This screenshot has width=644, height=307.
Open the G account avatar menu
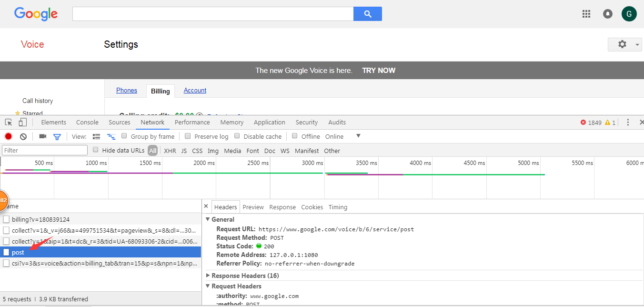[x=629, y=14]
